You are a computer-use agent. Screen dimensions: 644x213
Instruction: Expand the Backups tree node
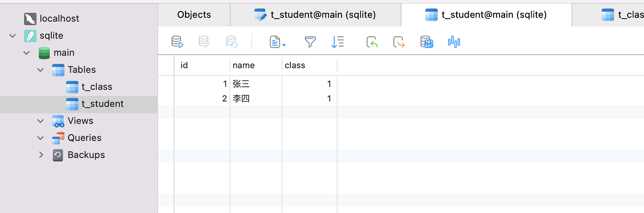[40, 155]
